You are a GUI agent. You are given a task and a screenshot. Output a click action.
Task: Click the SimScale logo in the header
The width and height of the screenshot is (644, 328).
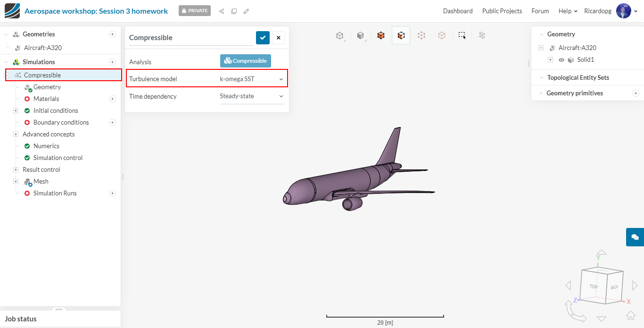[12, 11]
